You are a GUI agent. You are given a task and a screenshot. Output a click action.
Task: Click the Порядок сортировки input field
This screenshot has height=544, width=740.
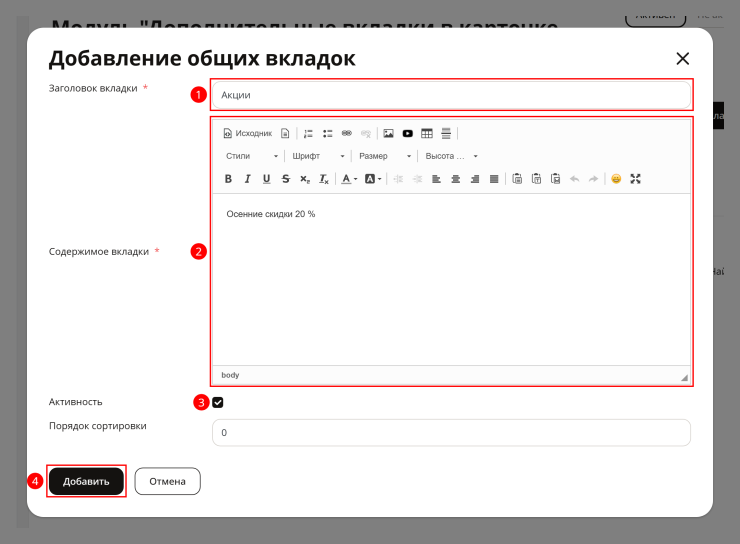[x=452, y=433]
